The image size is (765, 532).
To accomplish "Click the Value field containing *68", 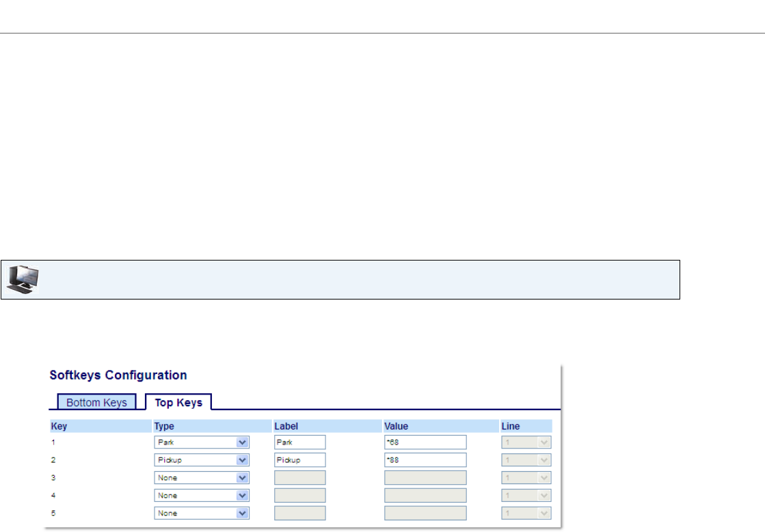I will pyautogui.click(x=425, y=442).
